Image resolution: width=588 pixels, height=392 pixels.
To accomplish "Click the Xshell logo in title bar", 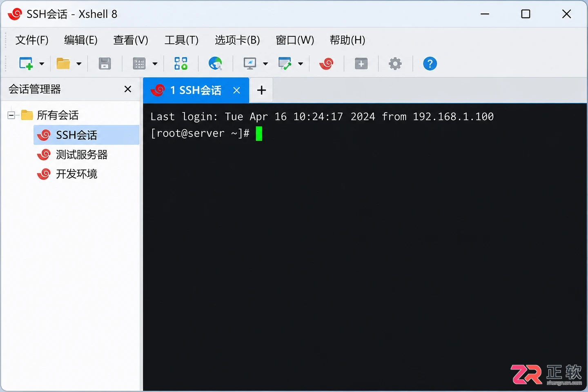I will click(15, 14).
